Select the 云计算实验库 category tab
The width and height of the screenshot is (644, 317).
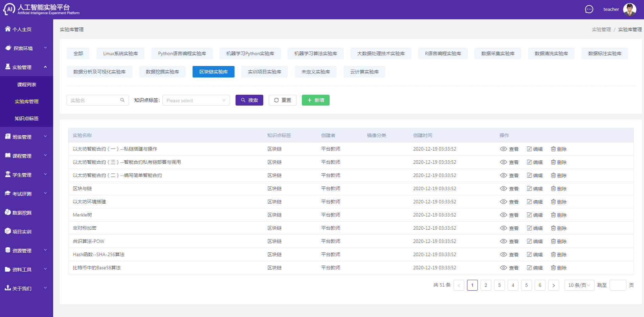coord(364,72)
